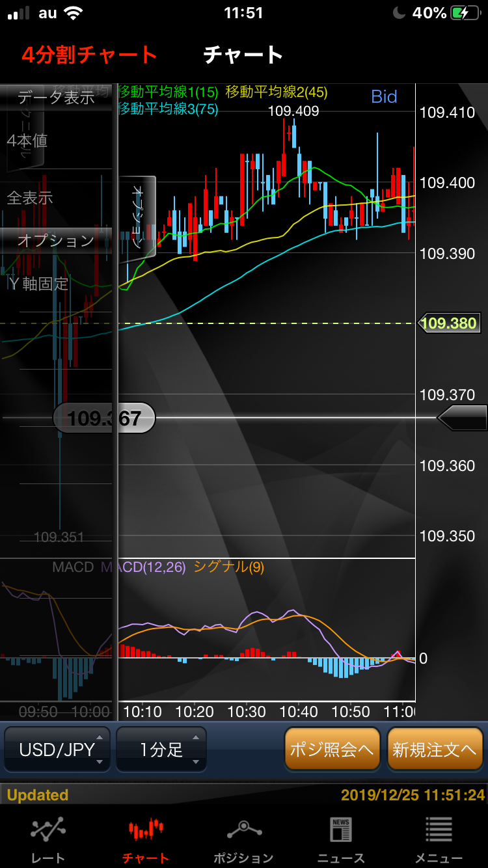488x868 pixels.
Task: Open the USD/JPY currency pair dropdown
Action: pos(57,750)
